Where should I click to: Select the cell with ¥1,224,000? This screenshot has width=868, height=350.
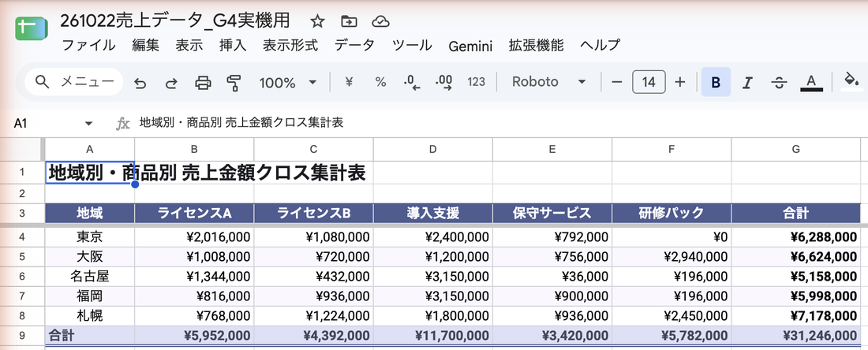314,316
